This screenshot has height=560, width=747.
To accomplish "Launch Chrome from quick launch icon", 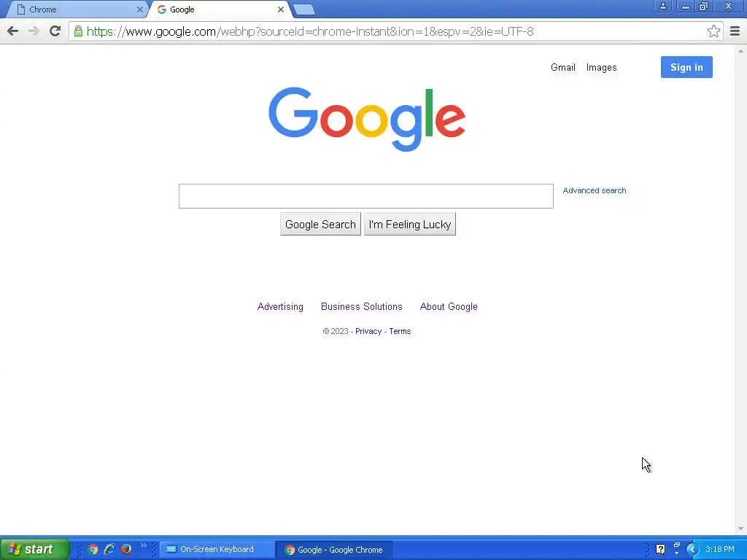I will tap(93, 550).
